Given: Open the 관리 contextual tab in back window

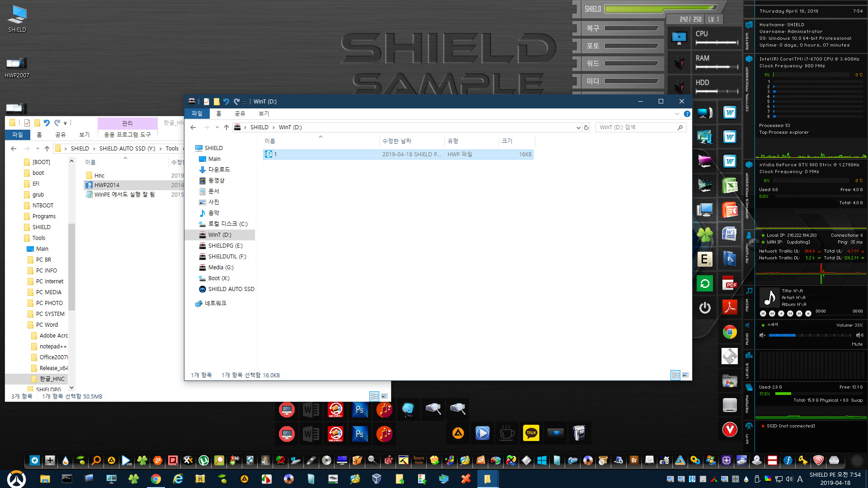Looking at the screenshot, I should [127, 123].
